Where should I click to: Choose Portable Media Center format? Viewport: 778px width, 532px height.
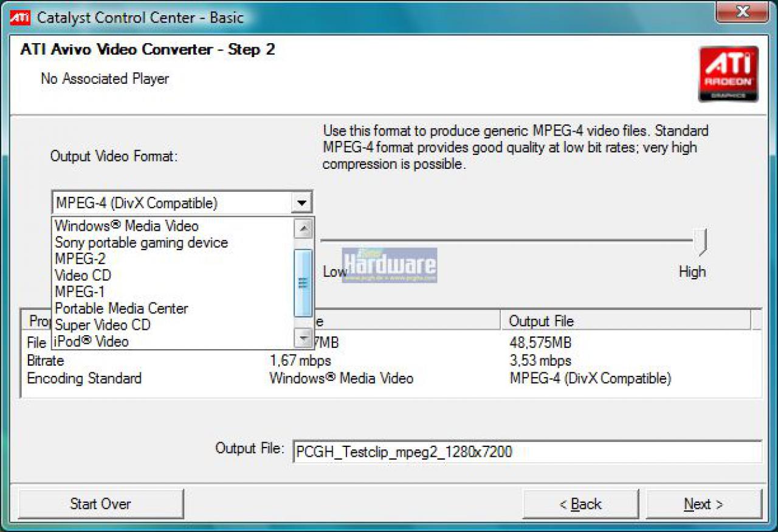[122, 308]
